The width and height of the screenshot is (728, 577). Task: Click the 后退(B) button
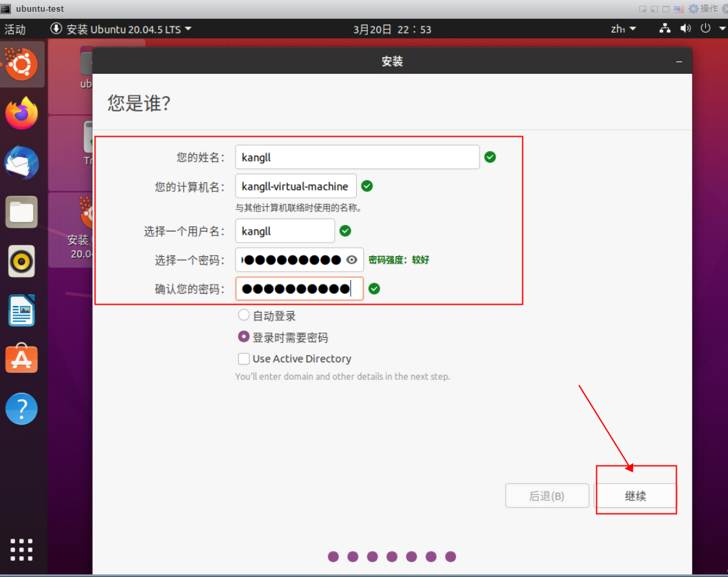[547, 496]
